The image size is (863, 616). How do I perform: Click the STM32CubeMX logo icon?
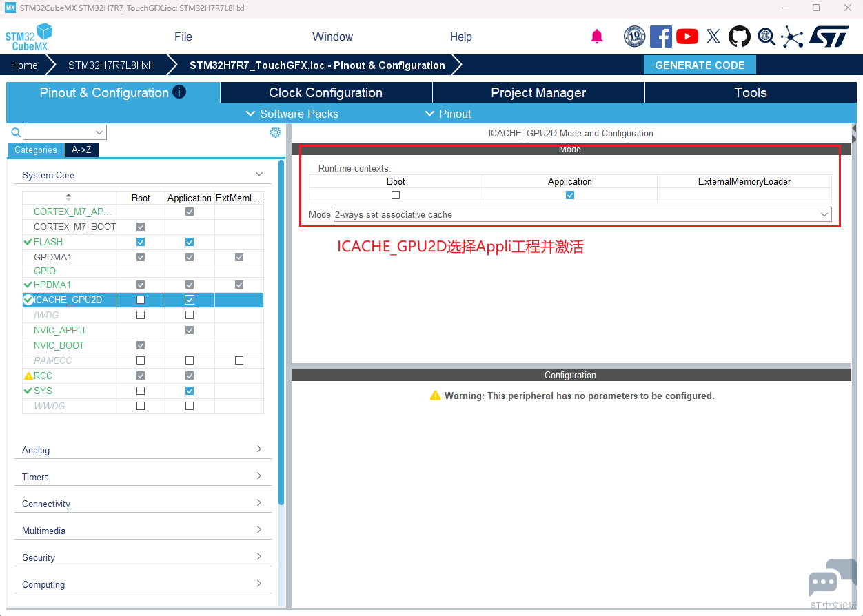pos(29,37)
